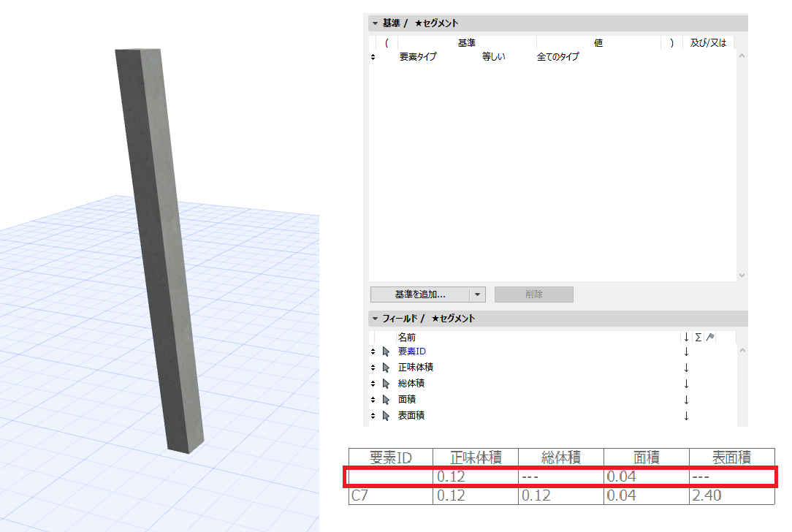Click the arrow icon beside 要素ID field
Screen dimensions: 792x532
pos(386,351)
